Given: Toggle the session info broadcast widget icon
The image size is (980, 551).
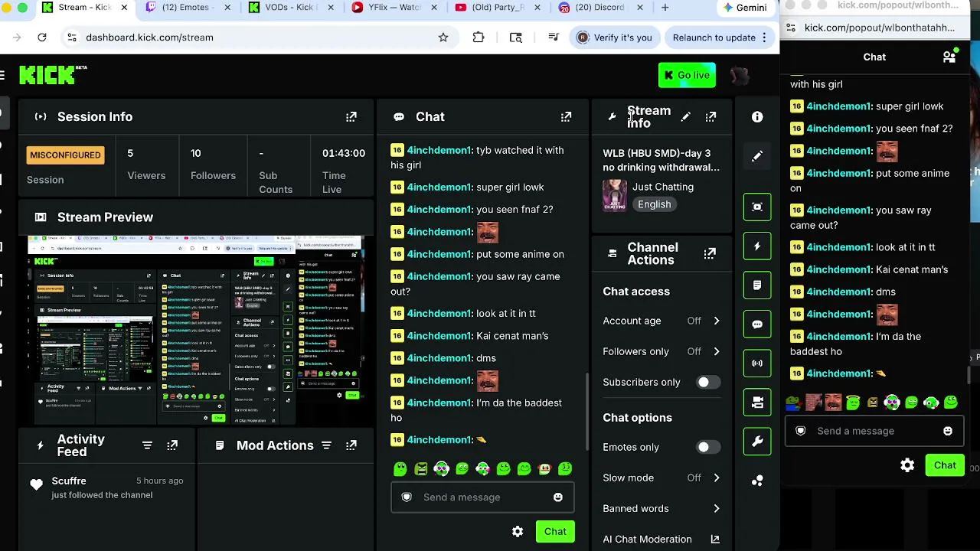Looking at the screenshot, I should coord(757,364).
